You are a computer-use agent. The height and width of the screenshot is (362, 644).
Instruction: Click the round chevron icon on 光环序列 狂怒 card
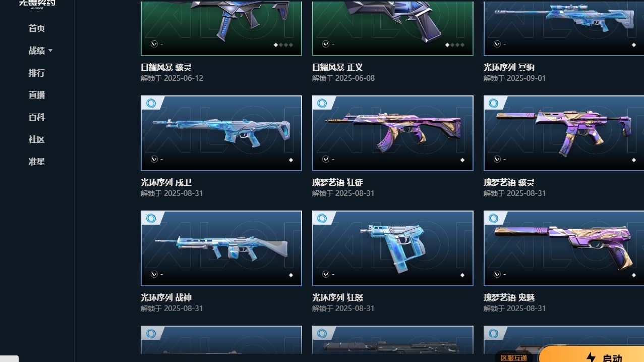click(326, 274)
